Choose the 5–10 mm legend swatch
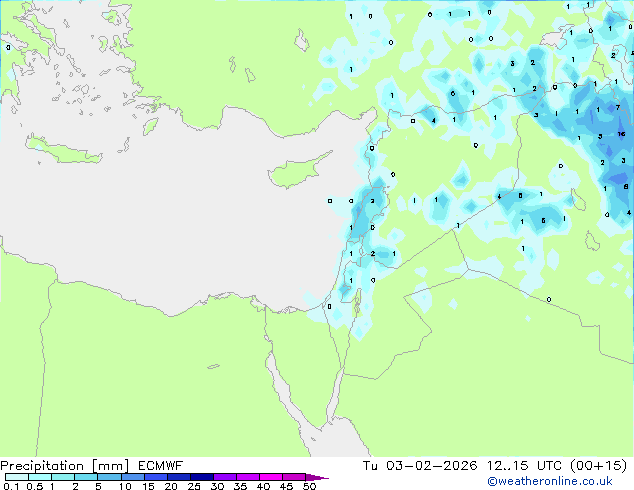 pos(109,477)
